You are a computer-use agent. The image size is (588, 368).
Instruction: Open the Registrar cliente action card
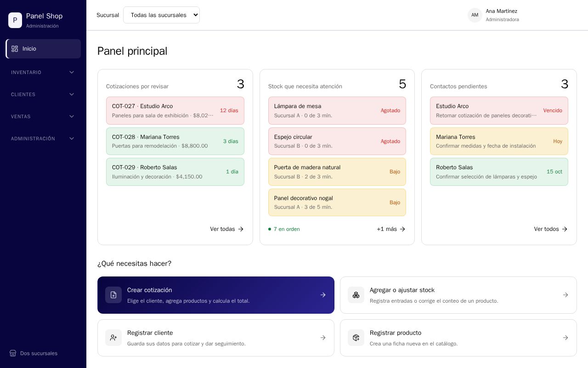tap(216, 338)
